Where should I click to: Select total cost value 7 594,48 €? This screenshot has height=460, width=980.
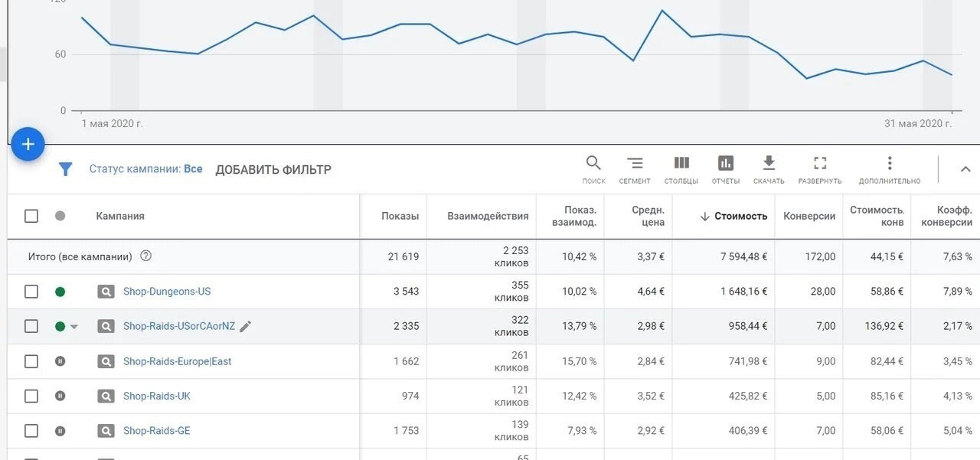coord(743,256)
